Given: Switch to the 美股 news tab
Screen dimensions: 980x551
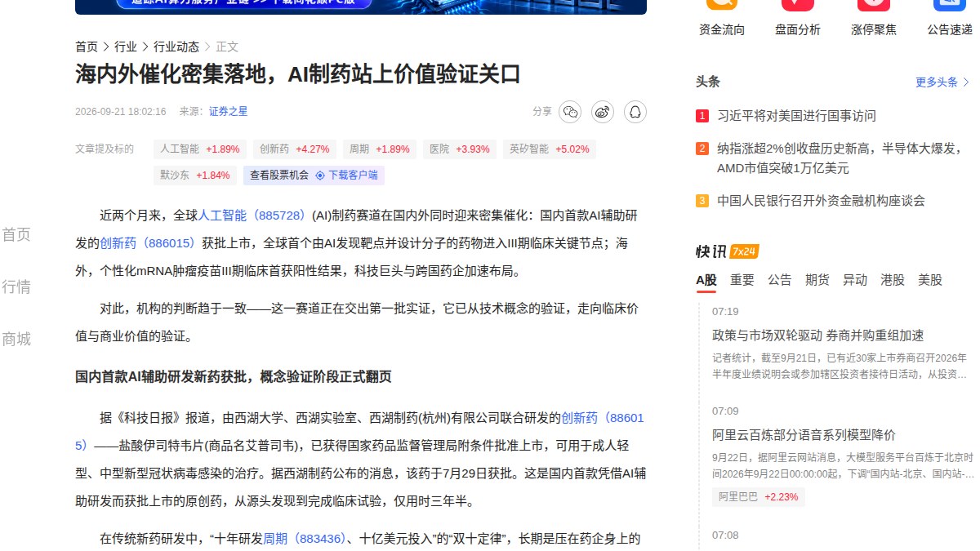Looking at the screenshot, I should point(930,280).
